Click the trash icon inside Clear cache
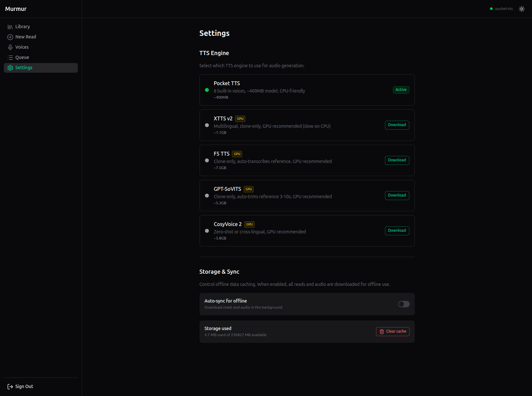Screen dimensions: 532x396 382,332
